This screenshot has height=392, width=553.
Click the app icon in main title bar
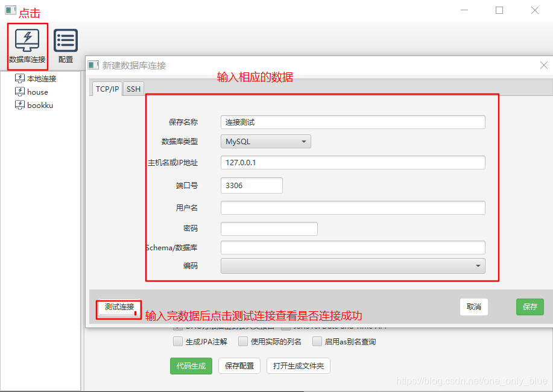[x=11, y=10]
